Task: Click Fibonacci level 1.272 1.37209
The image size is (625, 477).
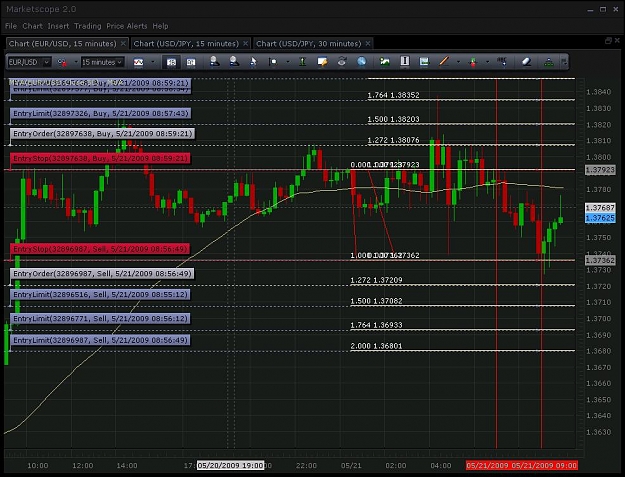Action: coord(376,280)
